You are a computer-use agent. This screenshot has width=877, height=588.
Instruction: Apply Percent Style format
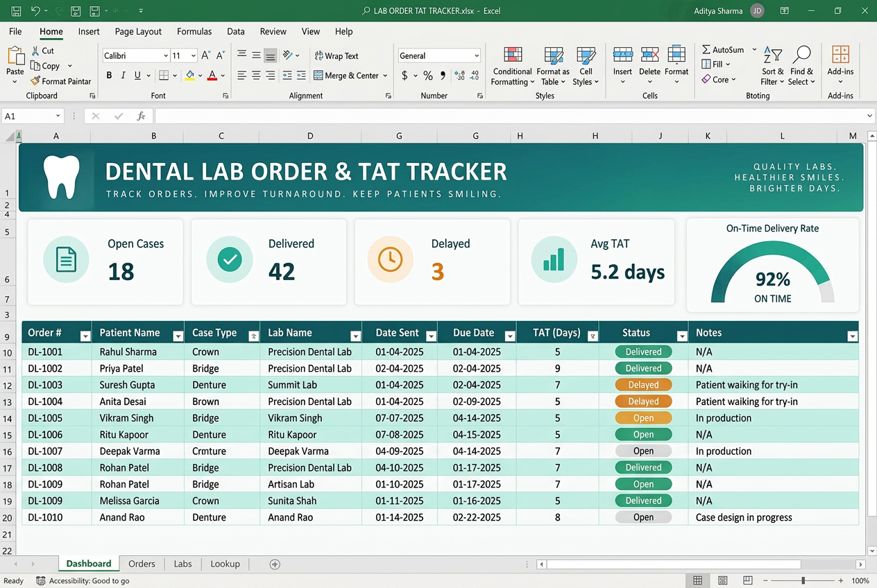(x=428, y=76)
